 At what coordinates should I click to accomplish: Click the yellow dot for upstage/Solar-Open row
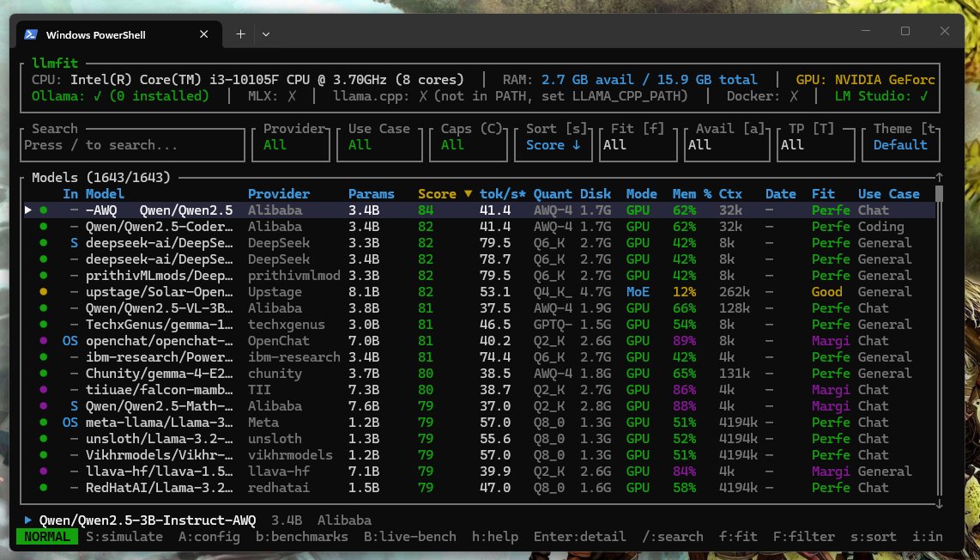pyautogui.click(x=43, y=291)
